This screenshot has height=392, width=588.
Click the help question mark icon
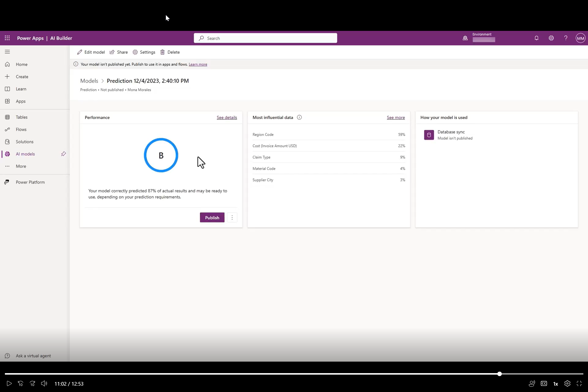[566, 38]
